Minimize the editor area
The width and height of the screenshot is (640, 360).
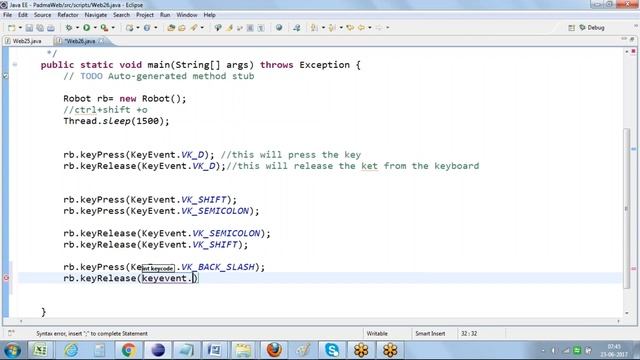[x=624, y=39]
